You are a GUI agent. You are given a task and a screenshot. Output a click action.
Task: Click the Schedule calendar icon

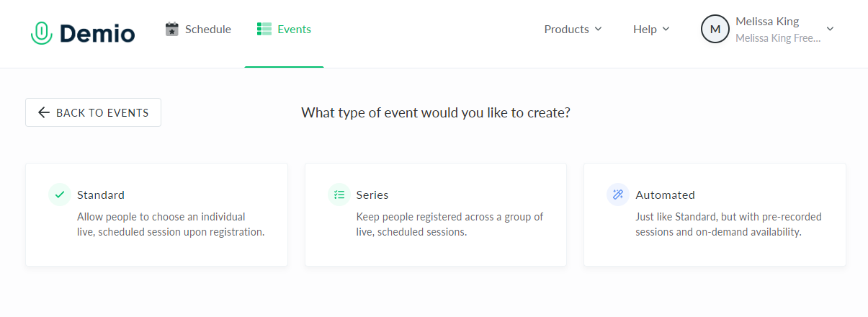(x=171, y=30)
